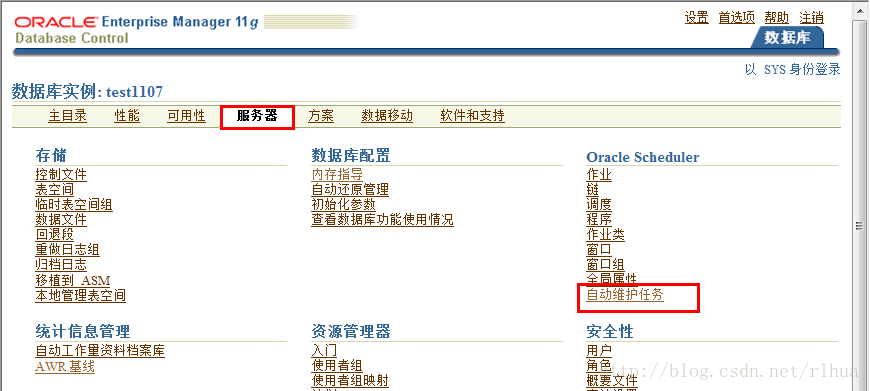
Task: Open the AWR 基线 link
Action: point(65,367)
